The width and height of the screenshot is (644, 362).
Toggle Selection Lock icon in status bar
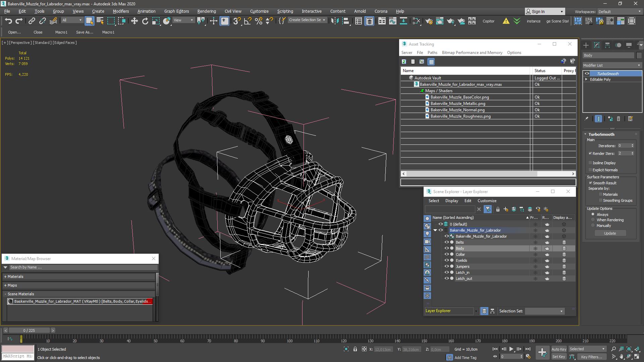click(x=355, y=349)
